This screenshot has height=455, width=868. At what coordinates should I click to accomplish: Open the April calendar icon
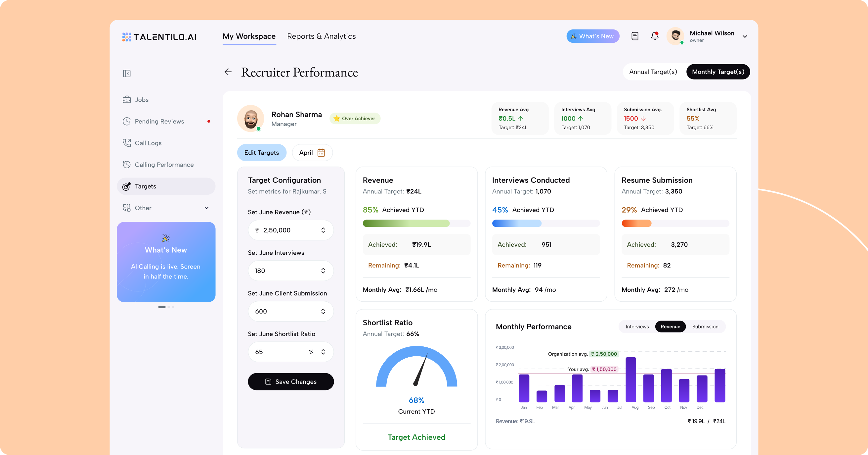click(x=321, y=153)
